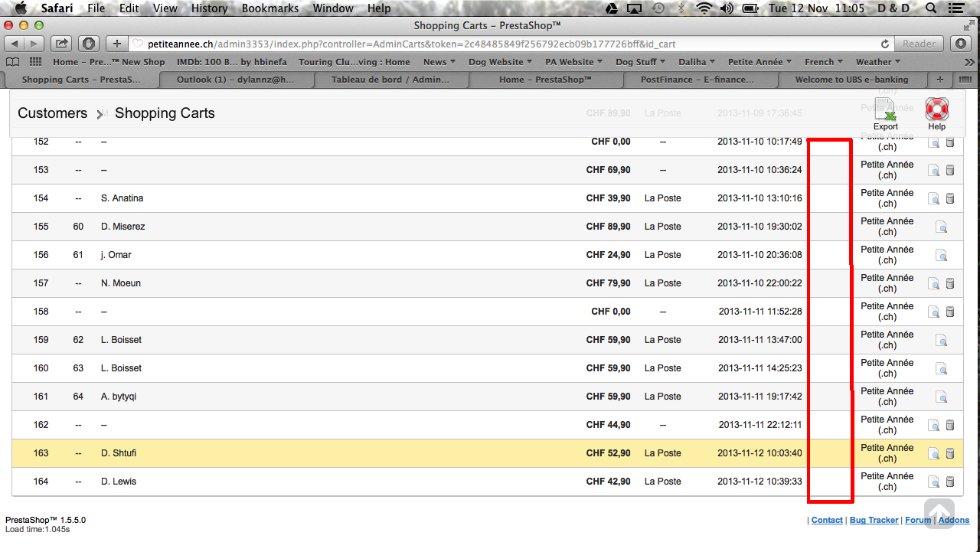Expand PA Website bookmarks folder
Screen dimensions: 980x552
573,62
